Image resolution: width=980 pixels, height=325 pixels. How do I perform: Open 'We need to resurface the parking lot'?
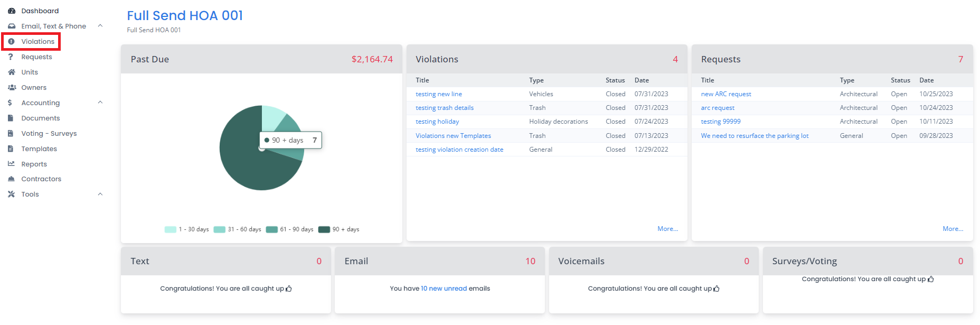point(755,136)
